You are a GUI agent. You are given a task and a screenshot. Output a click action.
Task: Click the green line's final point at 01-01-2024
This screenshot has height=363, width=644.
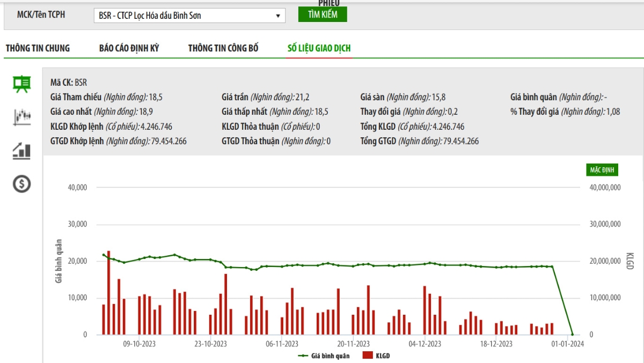(572, 334)
